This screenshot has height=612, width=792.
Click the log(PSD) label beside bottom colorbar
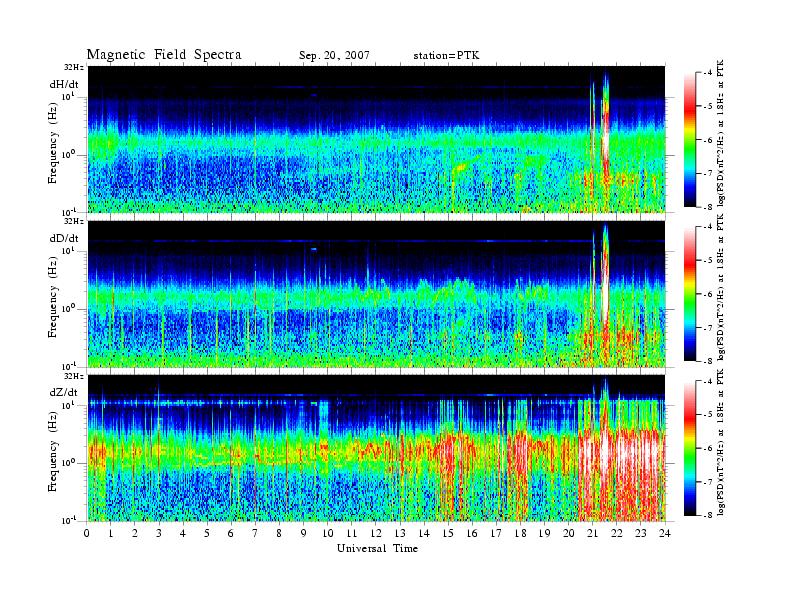721,442
